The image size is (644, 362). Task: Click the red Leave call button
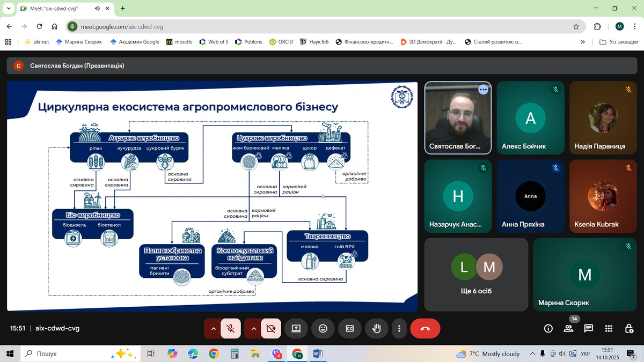(425, 328)
